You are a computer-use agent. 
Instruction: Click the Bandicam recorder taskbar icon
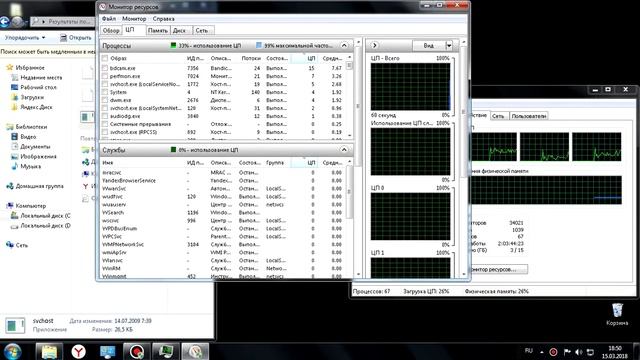(x=137, y=351)
